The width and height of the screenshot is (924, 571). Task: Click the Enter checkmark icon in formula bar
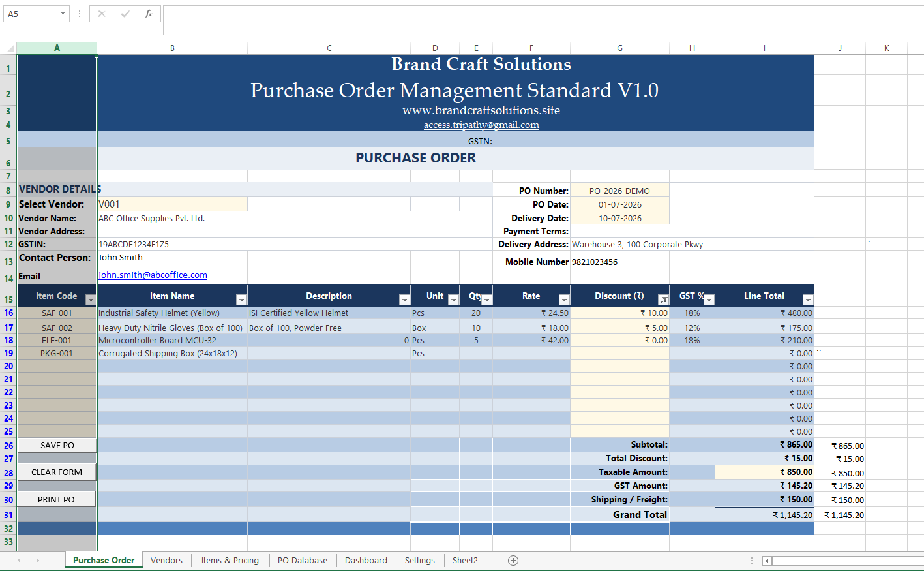[125, 14]
